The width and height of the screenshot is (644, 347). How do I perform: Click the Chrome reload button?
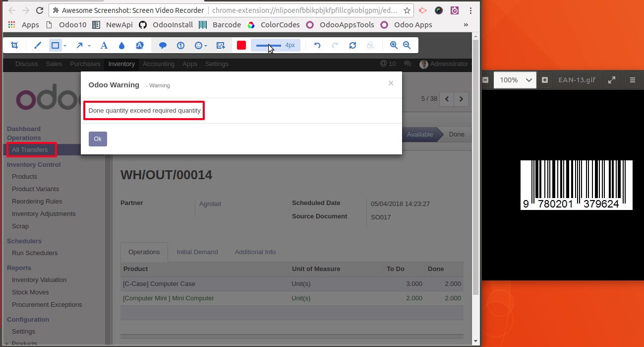40,10
